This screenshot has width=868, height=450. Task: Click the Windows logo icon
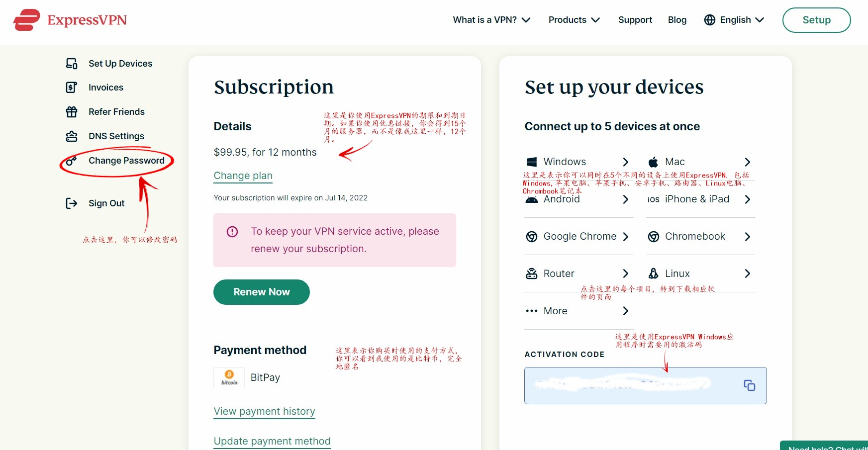tap(532, 162)
